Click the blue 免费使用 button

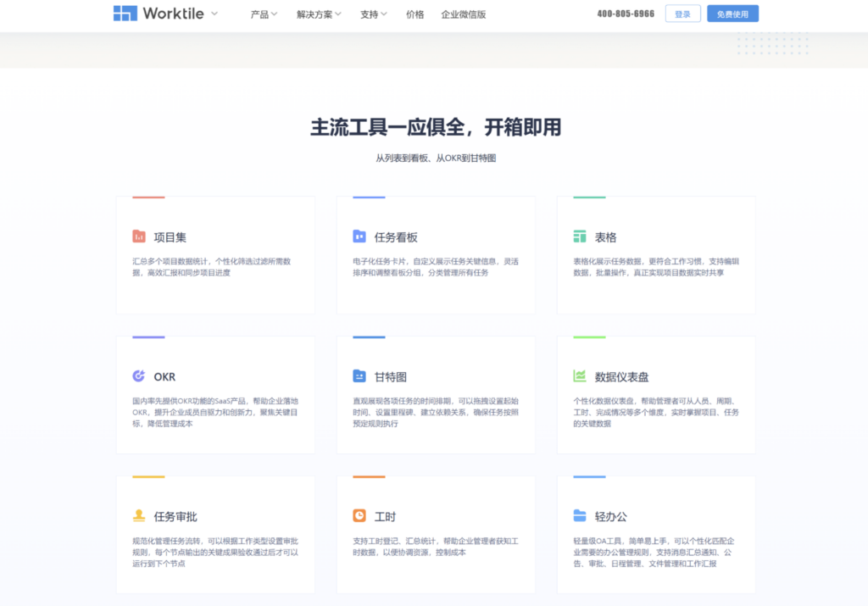pyautogui.click(x=732, y=14)
